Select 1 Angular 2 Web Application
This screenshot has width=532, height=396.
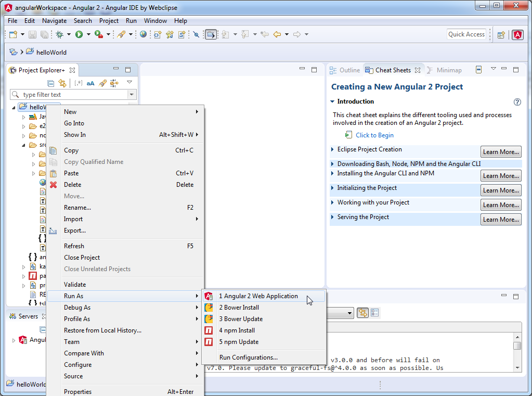click(x=264, y=296)
